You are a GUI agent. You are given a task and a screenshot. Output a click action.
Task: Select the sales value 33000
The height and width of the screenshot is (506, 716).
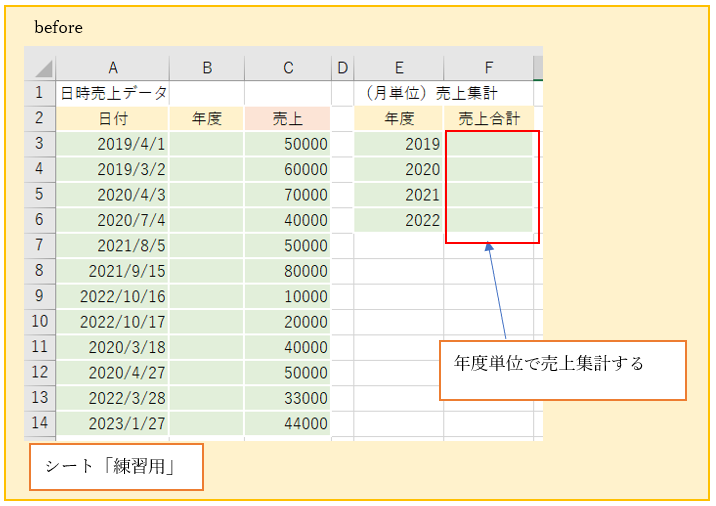tap(288, 398)
